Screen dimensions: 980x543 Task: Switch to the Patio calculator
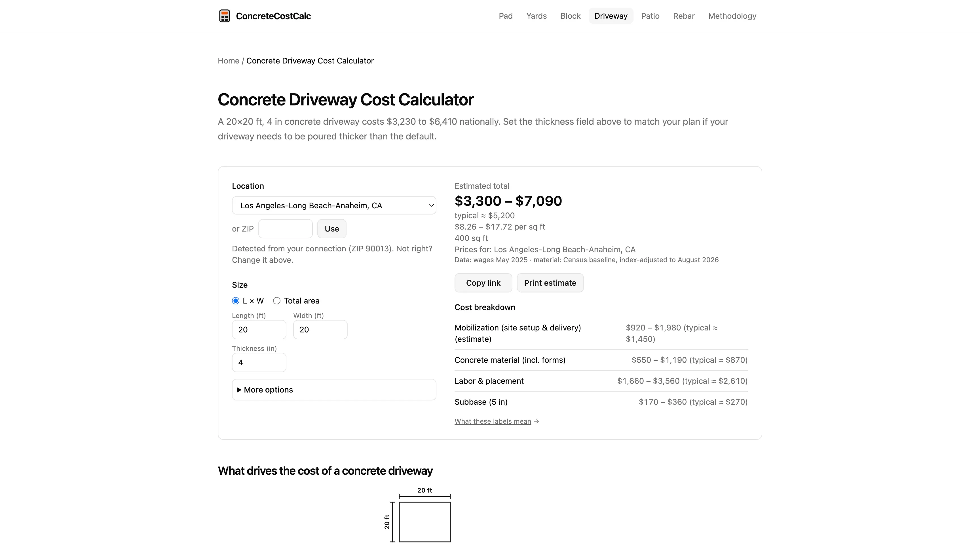click(x=650, y=16)
